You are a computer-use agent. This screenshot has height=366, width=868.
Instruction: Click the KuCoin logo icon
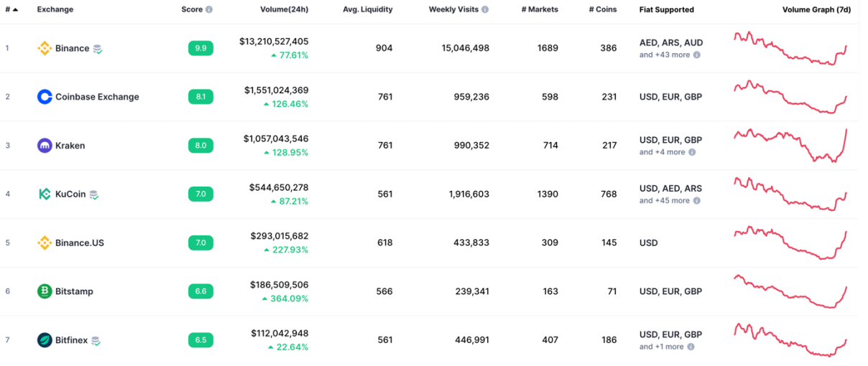[x=45, y=194]
